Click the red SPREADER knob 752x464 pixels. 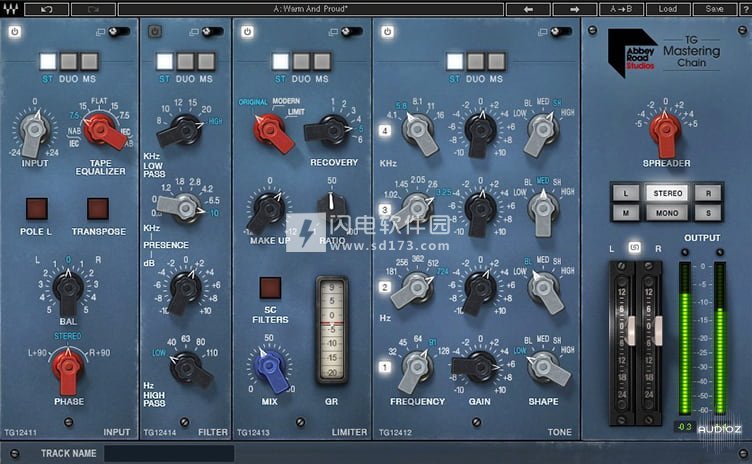665,131
